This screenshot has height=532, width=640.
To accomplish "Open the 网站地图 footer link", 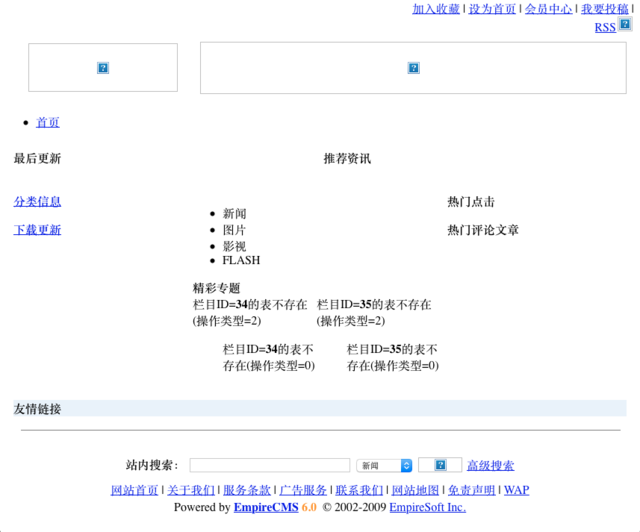I will coord(415,490).
